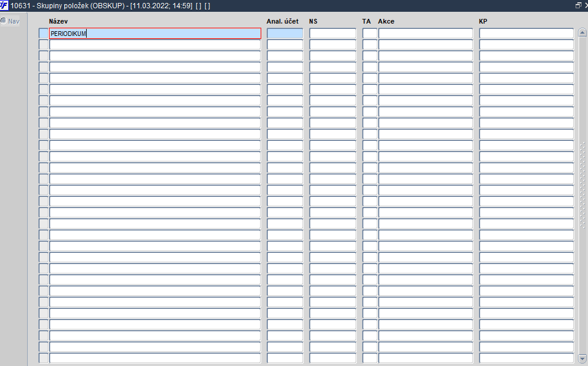Viewport: 588px width, 366px height.
Task: Select the Nav radio button
Action: (x=4, y=21)
